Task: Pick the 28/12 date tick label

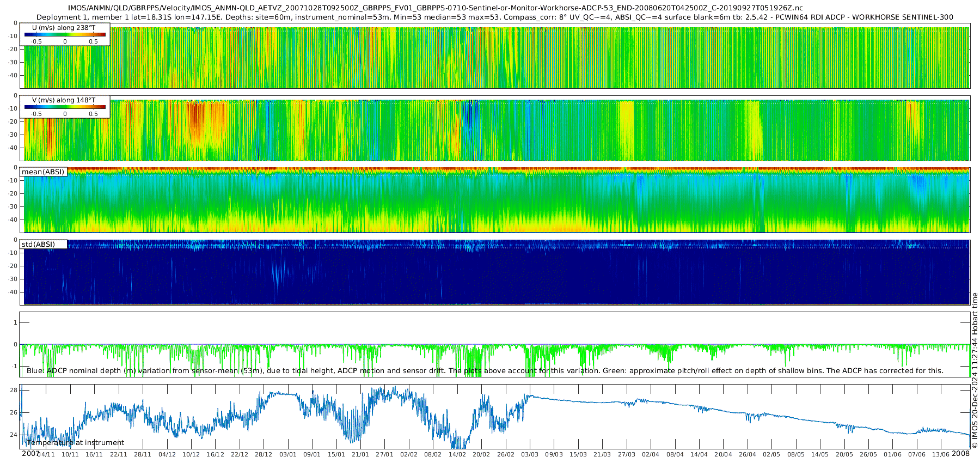Action: 264,455
